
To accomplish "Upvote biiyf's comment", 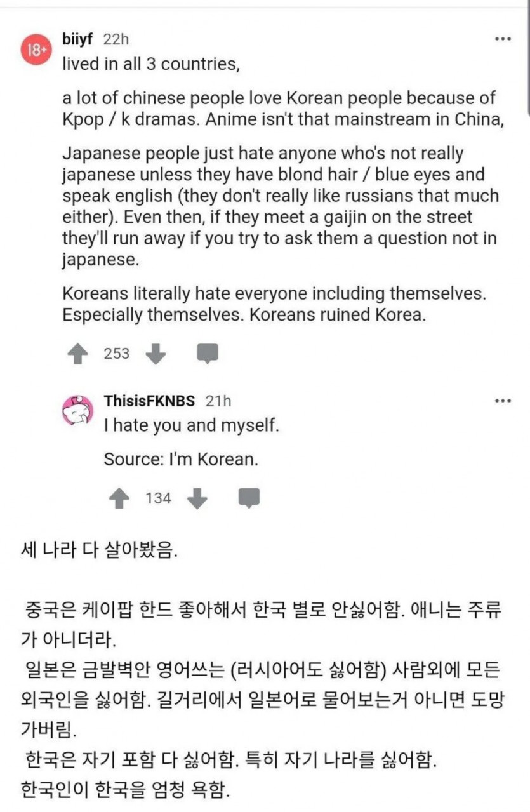I will click(x=78, y=354).
